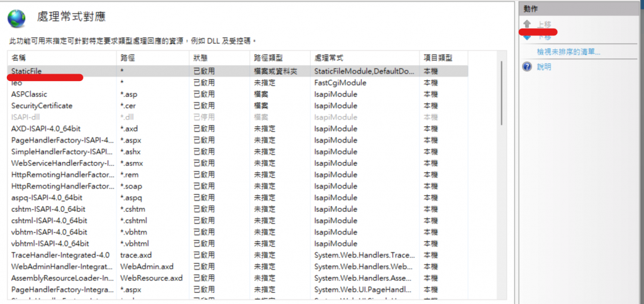Select the cshtml-ISAPI-4.0_64bit handler
Viewport: 644px width, 304px height.
[49, 220]
